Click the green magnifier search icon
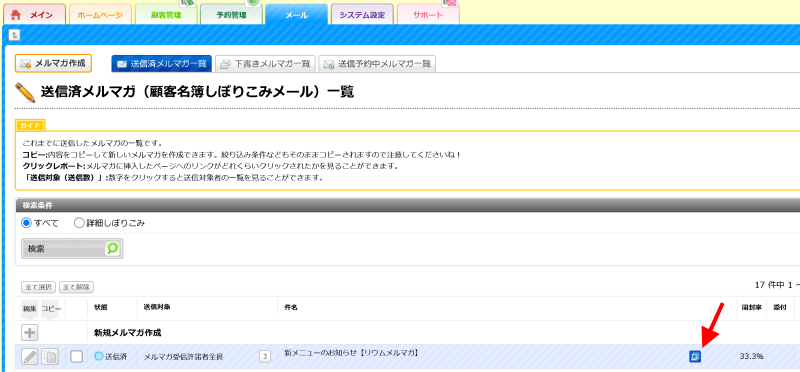Screen dimensions: 800x372 click(112, 249)
